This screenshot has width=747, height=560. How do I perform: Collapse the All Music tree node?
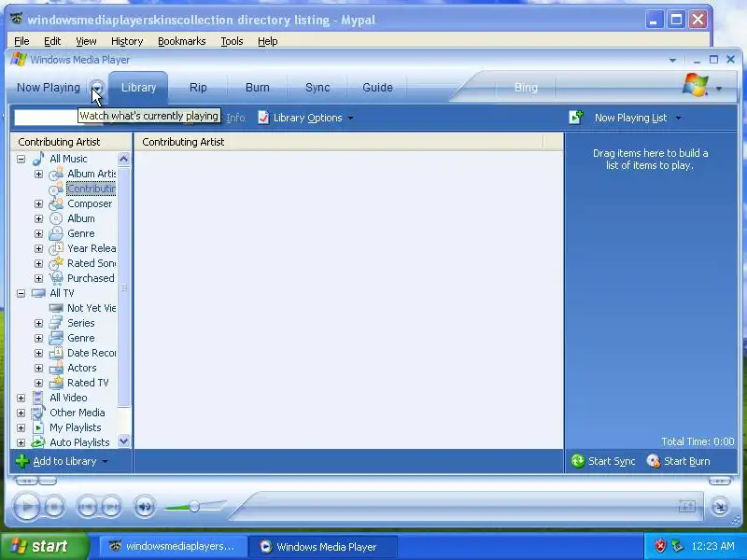(21, 159)
